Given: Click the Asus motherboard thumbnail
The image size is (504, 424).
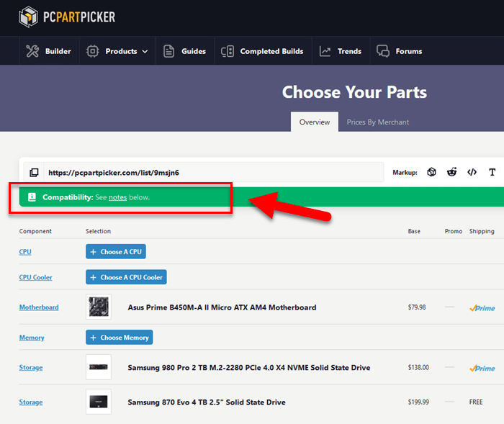Looking at the screenshot, I should [99, 307].
